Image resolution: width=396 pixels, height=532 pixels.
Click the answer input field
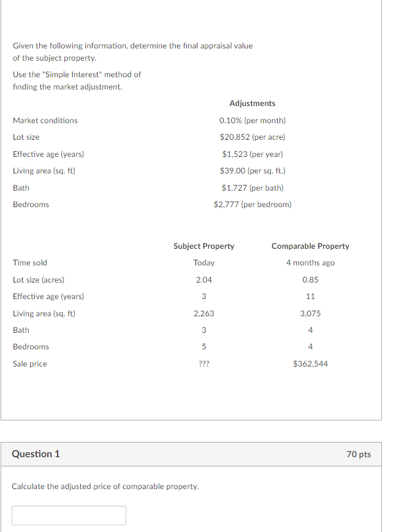pos(69,515)
